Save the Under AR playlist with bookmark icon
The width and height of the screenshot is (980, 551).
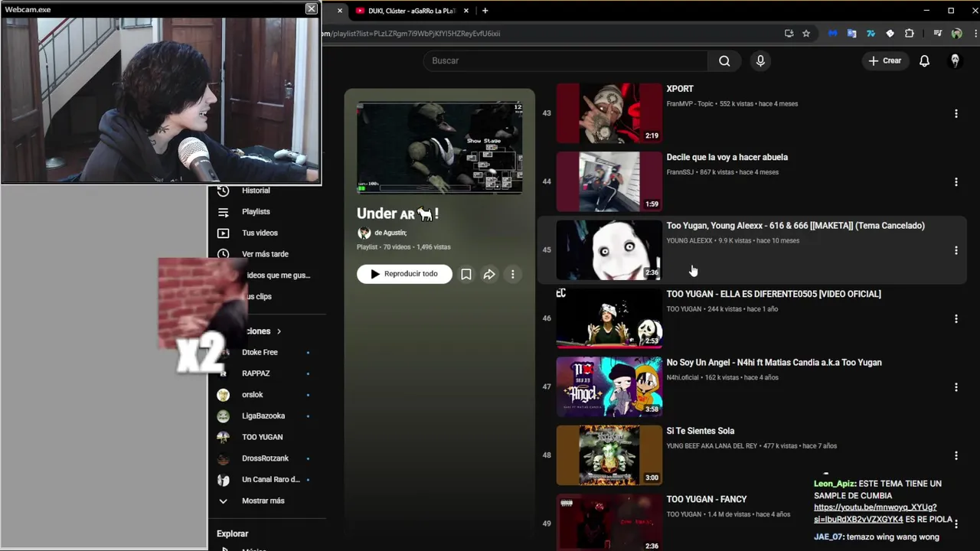[465, 274]
